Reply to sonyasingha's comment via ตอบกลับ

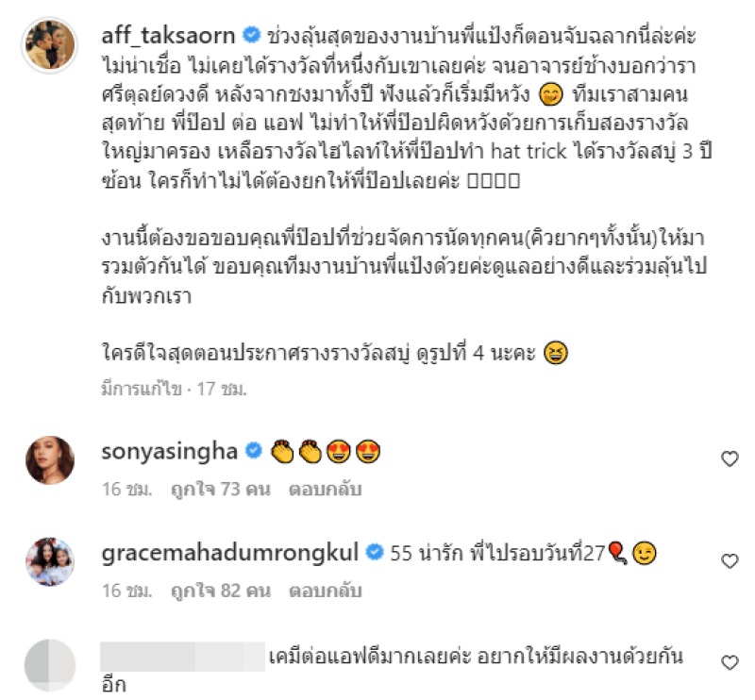[x=325, y=489]
